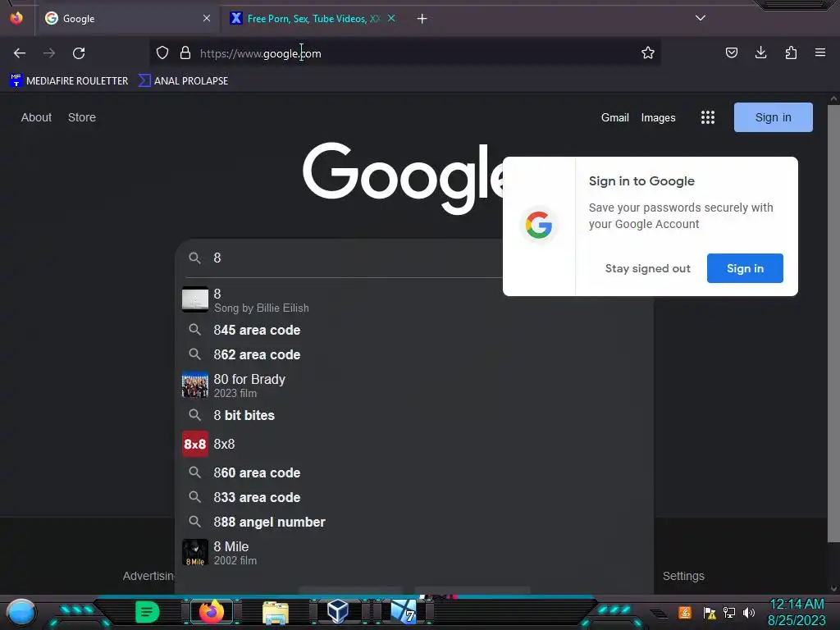Open the network tray icon
This screenshot has width=840, height=630.
pos(729,612)
